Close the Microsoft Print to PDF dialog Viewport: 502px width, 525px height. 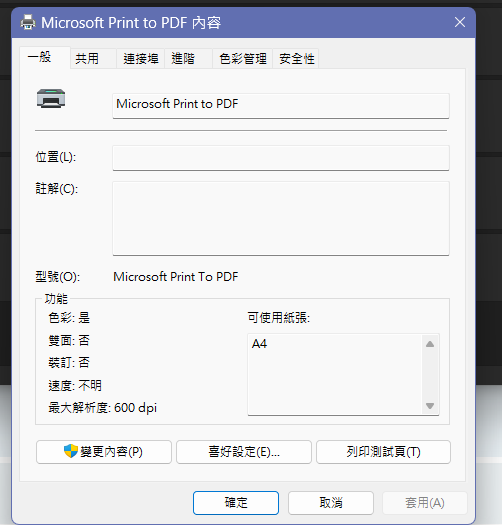(460, 22)
